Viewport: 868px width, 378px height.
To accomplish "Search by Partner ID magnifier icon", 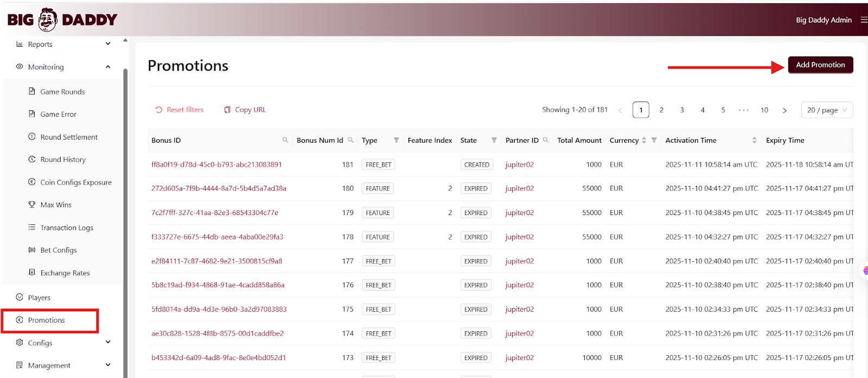I will point(546,140).
